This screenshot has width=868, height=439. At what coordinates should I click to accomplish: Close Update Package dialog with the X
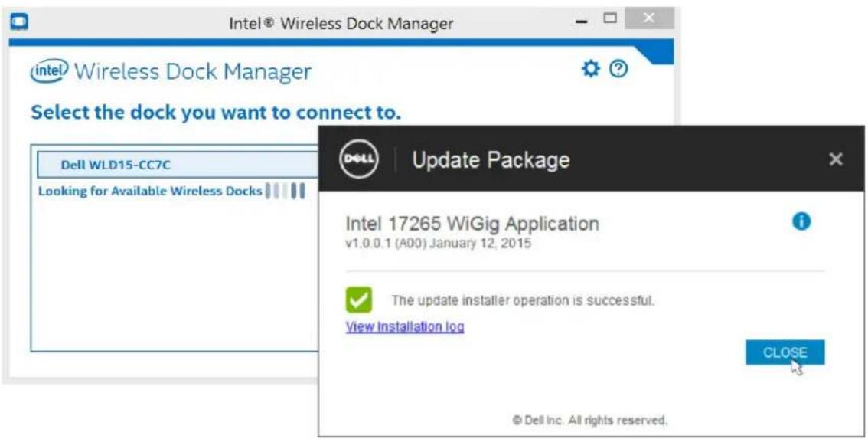835,159
